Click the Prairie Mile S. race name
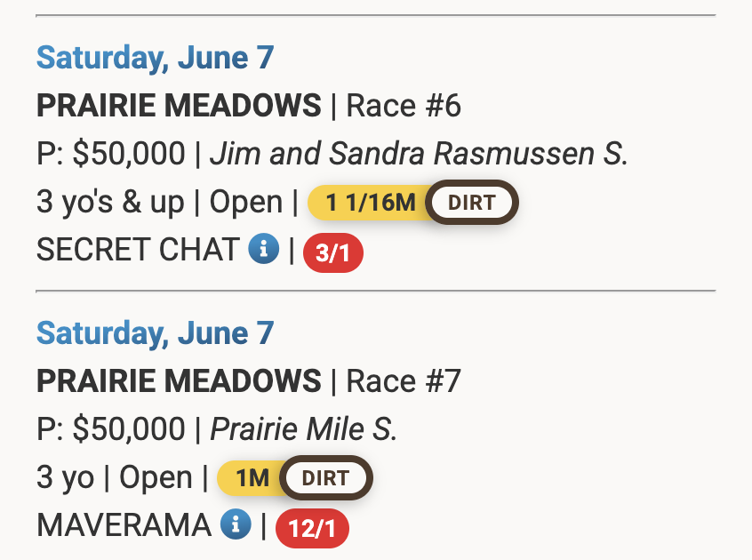Viewport: 752px width, 560px height. pyautogui.click(x=303, y=430)
